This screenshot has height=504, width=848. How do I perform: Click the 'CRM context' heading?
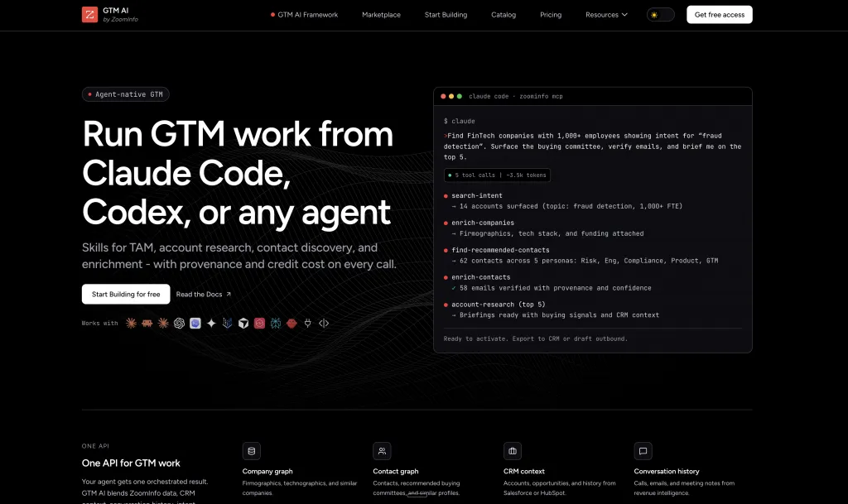point(523,472)
